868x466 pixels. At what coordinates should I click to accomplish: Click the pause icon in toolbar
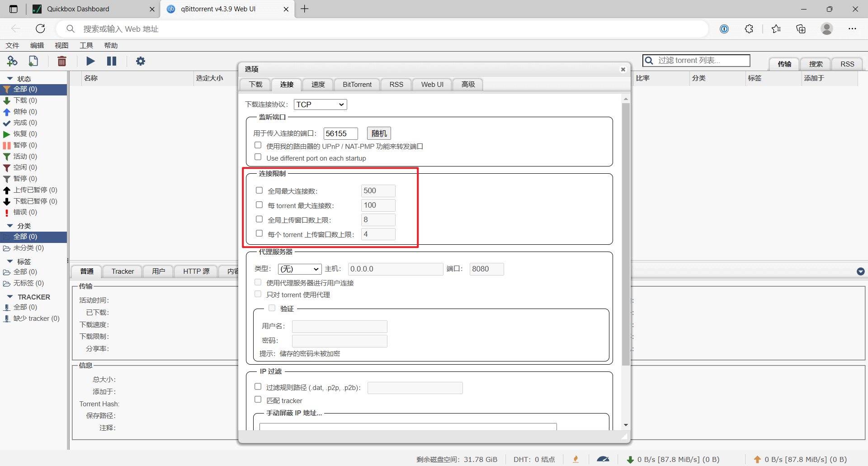coord(112,61)
